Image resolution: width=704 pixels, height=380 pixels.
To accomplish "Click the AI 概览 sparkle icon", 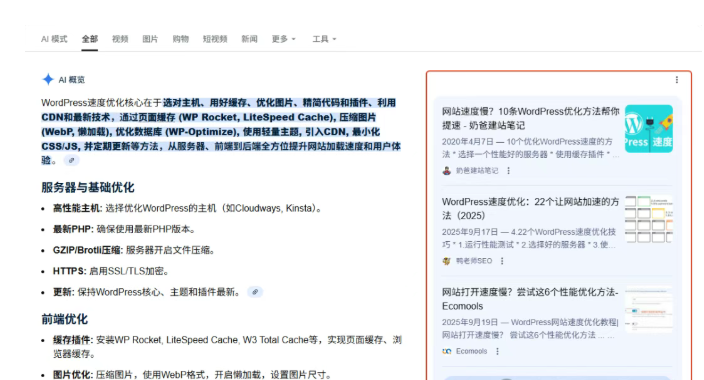I will (48, 80).
